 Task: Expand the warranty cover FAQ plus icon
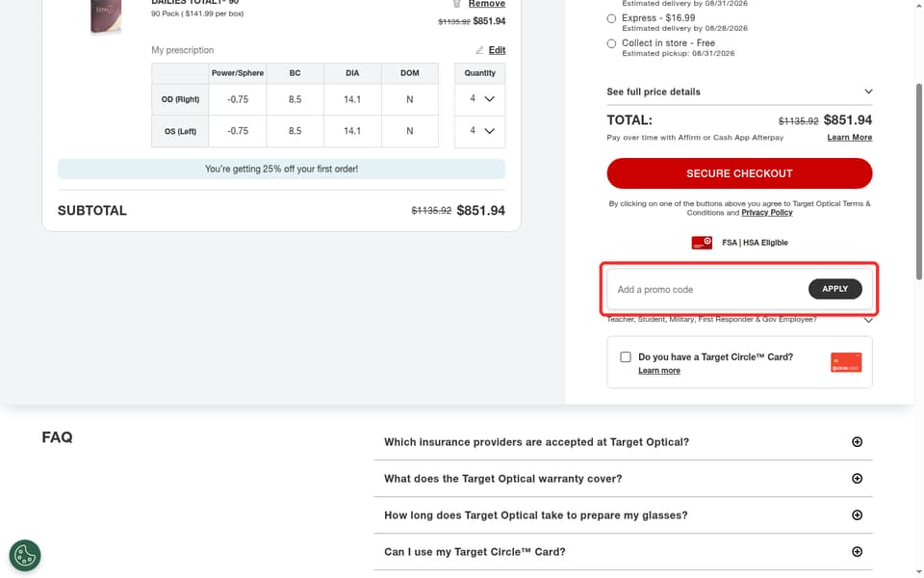coord(857,479)
